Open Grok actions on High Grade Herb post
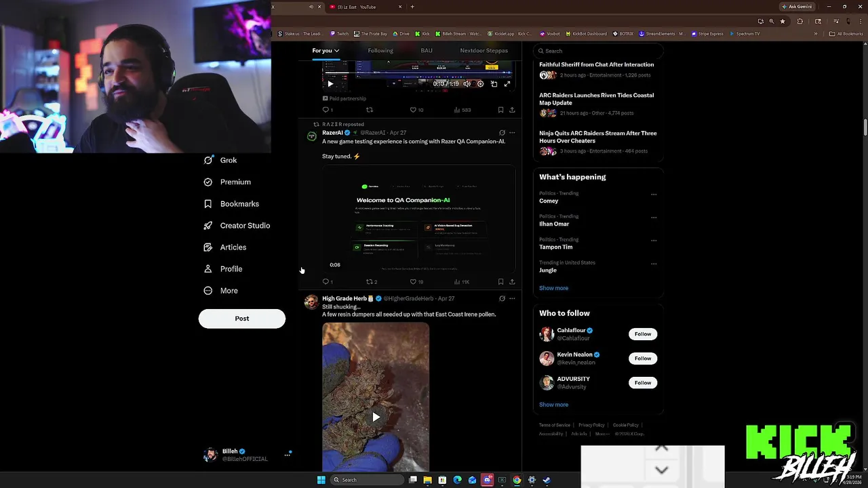The height and width of the screenshot is (488, 868). click(x=502, y=299)
